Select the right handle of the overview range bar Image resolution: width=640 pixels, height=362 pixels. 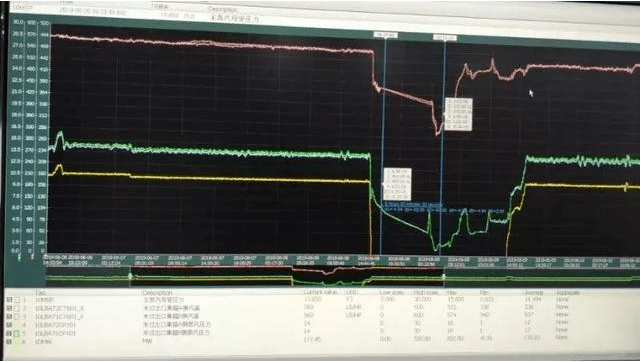coord(444,276)
